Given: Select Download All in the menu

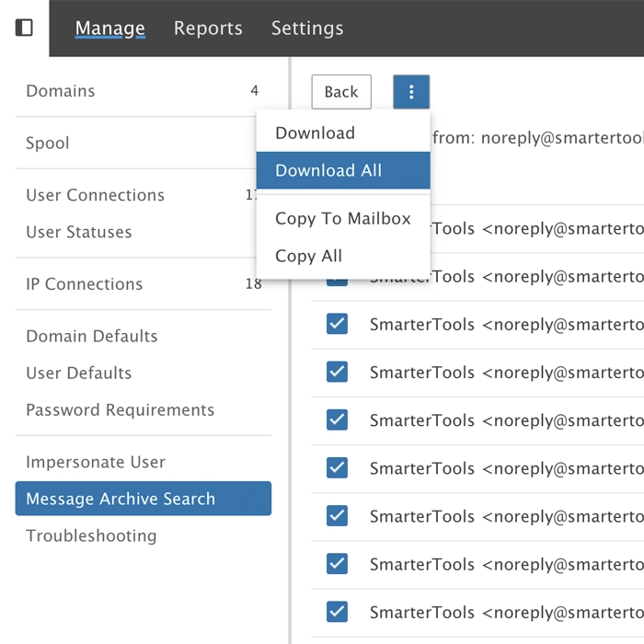Looking at the screenshot, I should coord(343,170).
